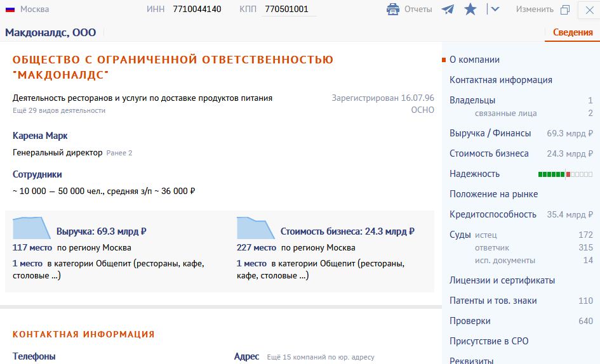The height and width of the screenshot is (364, 600).
Task: Open Выручка: 69.3 млрд ₽ link
Action: [x=102, y=231]
